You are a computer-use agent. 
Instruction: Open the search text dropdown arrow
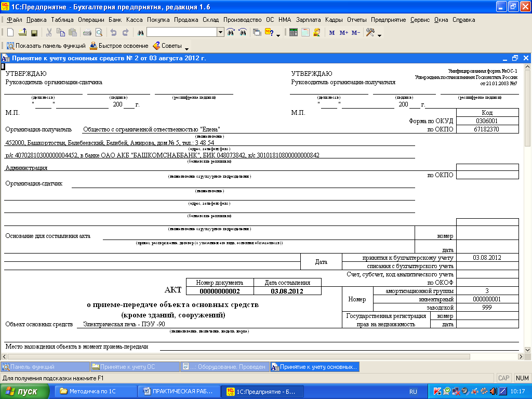point(220,32)
